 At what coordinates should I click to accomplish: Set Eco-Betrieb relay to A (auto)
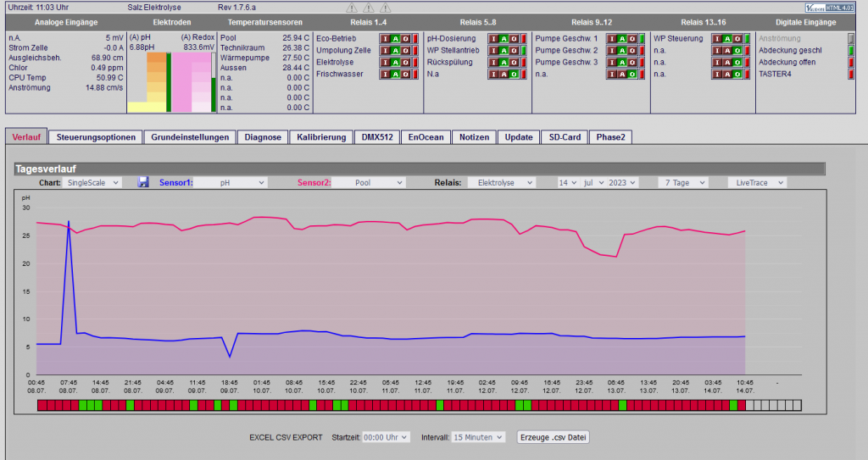395,39
